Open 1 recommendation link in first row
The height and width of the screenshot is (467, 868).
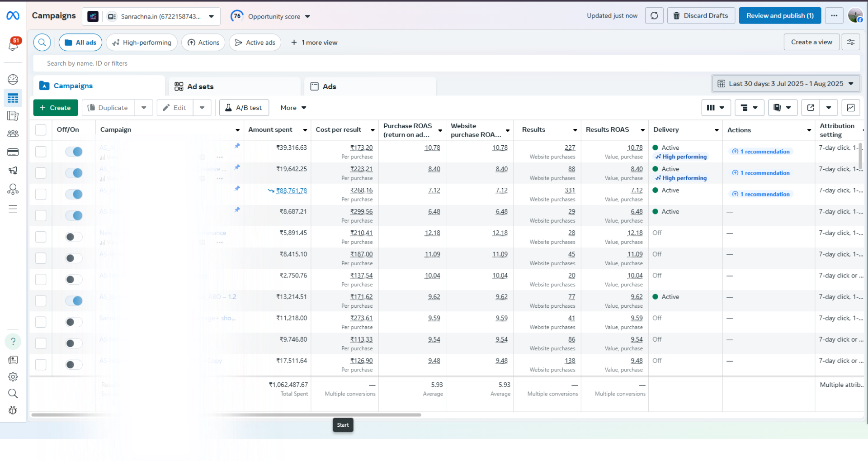pos(761,152)
